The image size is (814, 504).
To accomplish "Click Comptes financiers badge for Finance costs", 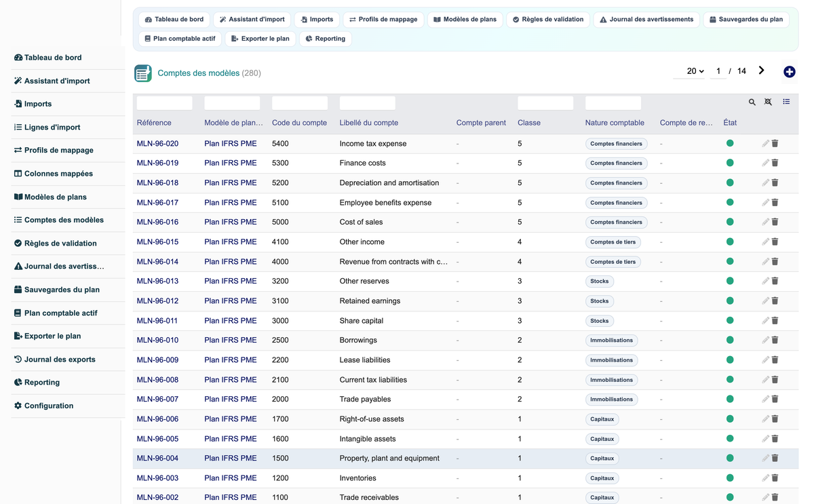I will 616,163.
